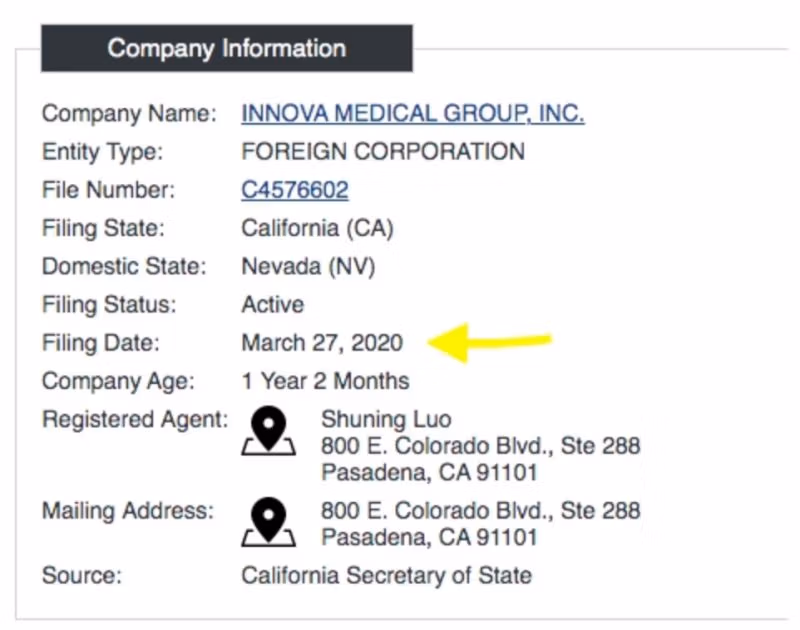Click the registered agent's Colorado Blvd street address
The image size is (800, 630).
pos(480,445)
